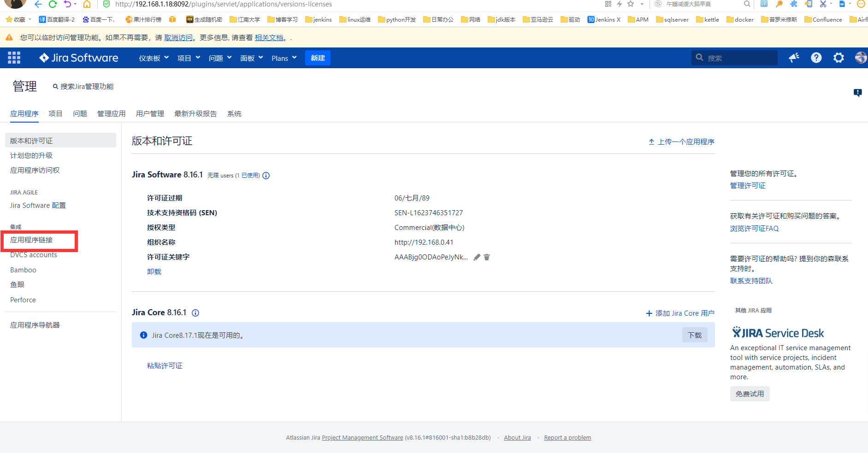The image size is (868, 453).
Task: Expand the 项目 dropdown in the top navigation
Action: [x=189, y=58]
